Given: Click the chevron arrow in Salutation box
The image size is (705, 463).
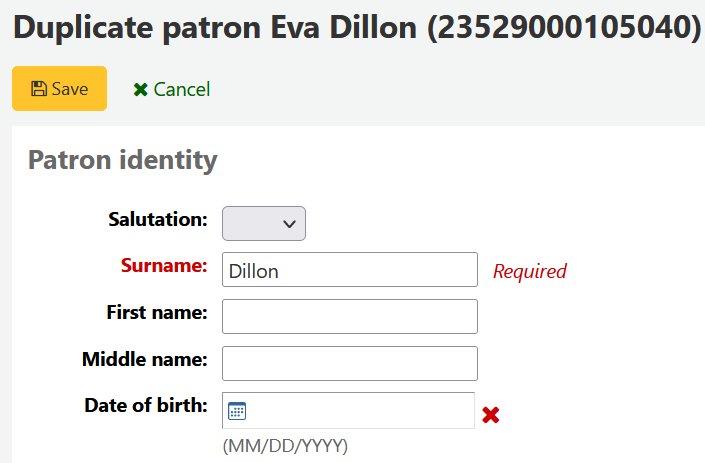Looking at the screenshot, I should coord(289,224).
